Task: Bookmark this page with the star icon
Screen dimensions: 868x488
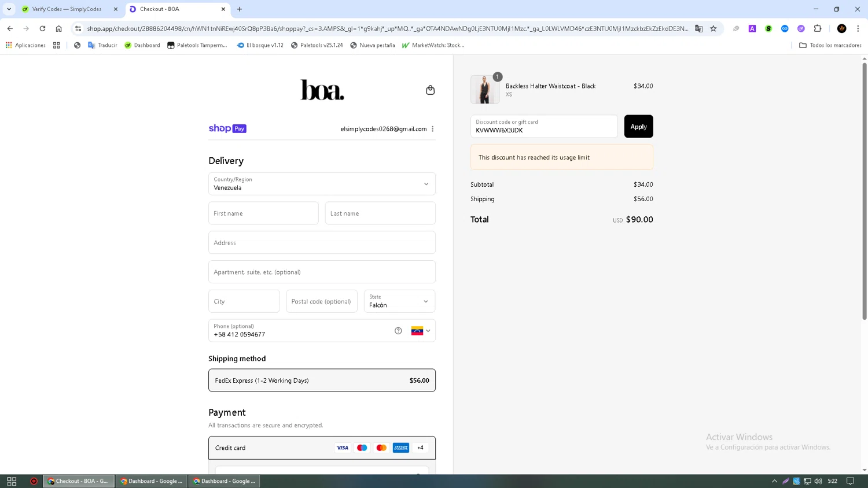Action: [x=713, y=28]
